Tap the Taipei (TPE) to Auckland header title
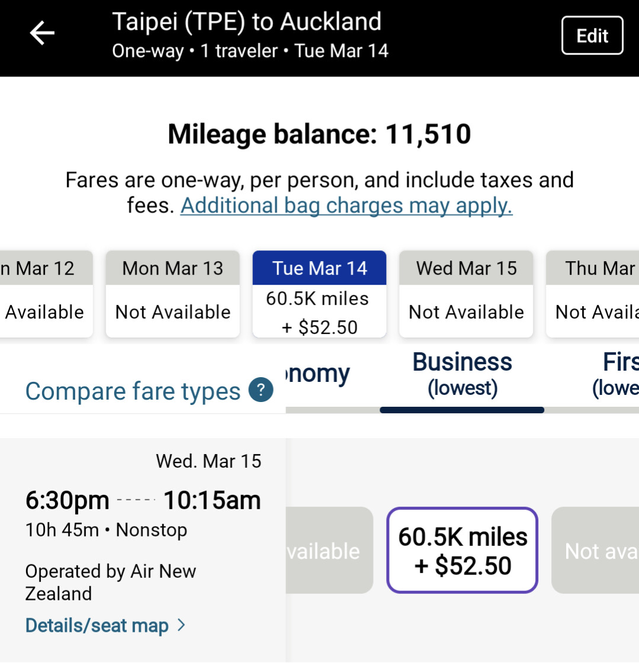The height and width of the screenshot is (672, 639). coord(246,21)
